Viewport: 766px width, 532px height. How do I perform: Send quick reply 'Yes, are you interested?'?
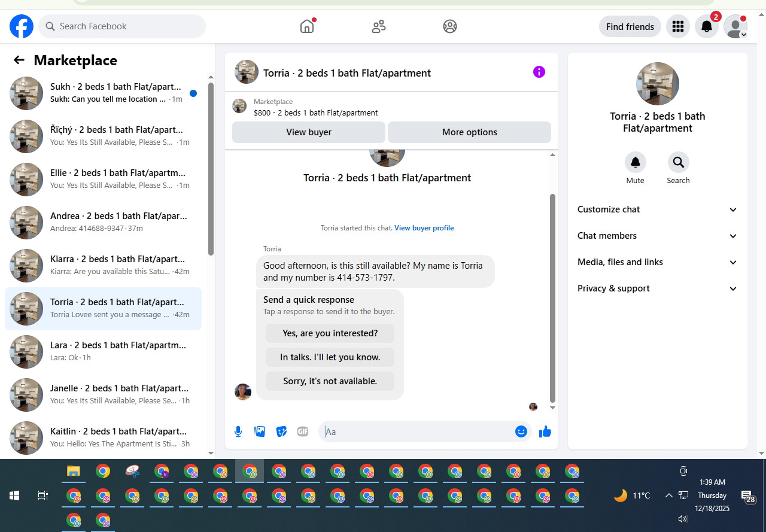click(x=330, y=333)
